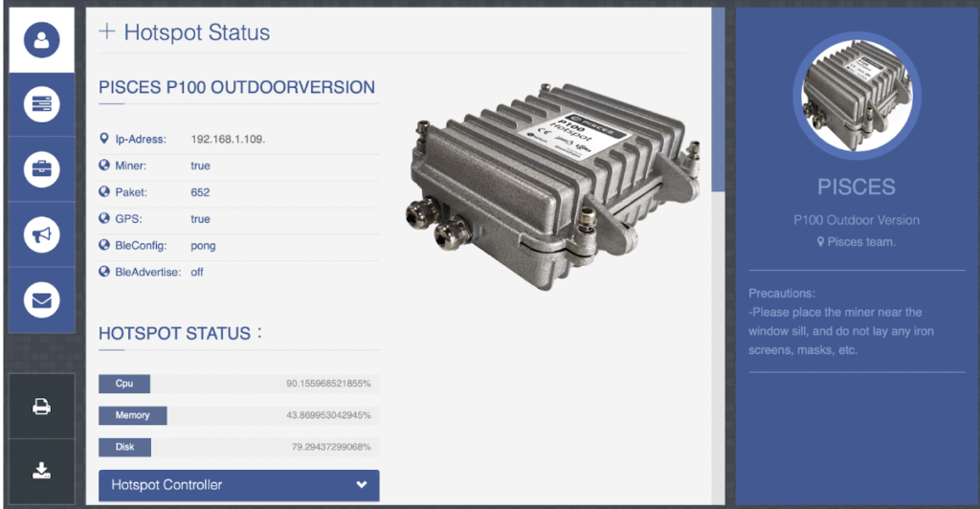Click the location pin beside Ip-Adress
This screenshot has height=509, width=980.
pos(104,140)
